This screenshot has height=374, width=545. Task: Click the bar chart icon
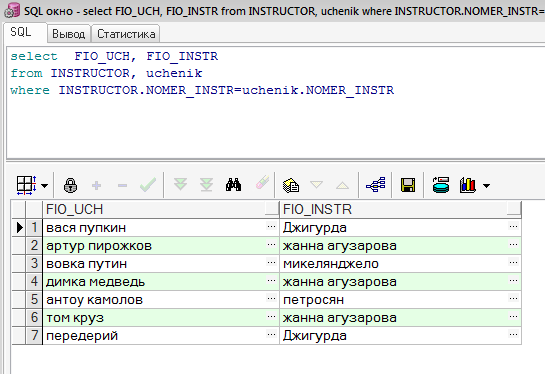pyautogui.click(x=467, y=185)
